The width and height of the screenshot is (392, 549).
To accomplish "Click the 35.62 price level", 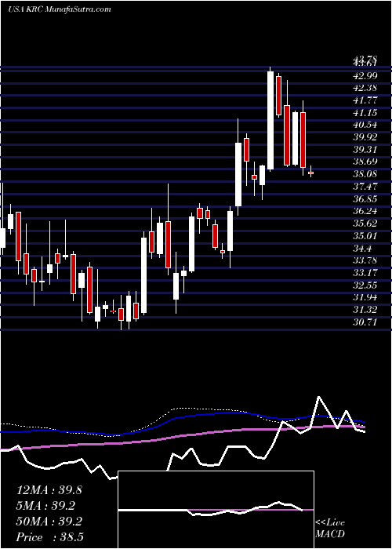I will pos(365,224).
